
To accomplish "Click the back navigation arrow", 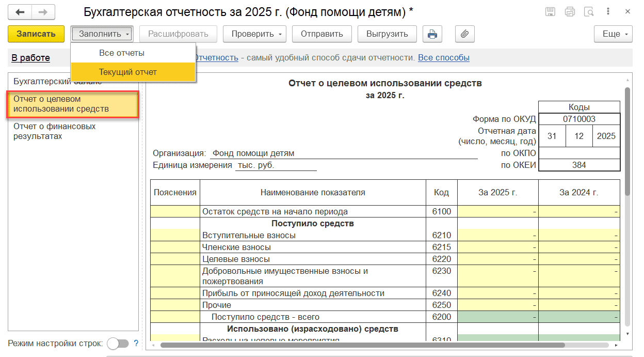I will pyautogui.click(x=20, y=12).
